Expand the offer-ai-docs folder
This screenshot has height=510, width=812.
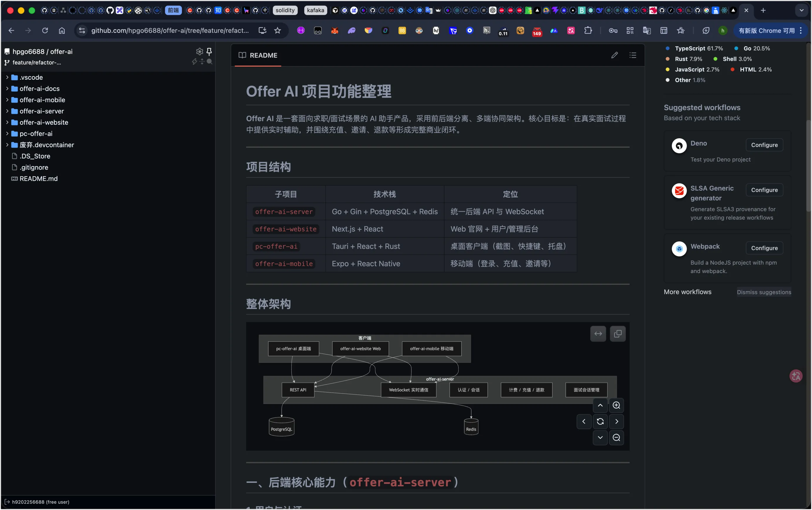pyautogui.click(x=7, y=88)
